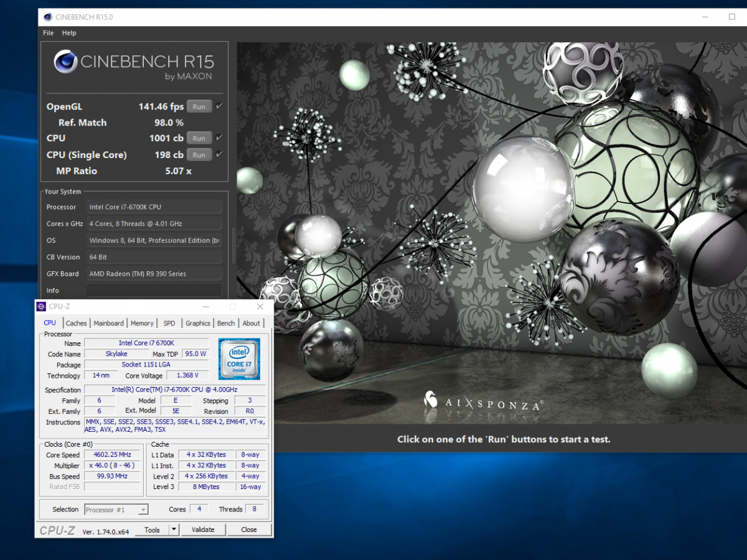Click the Revision value R0
Viewport: 747px width, 560px height.
pyautogui.click(x=250, y=411)
